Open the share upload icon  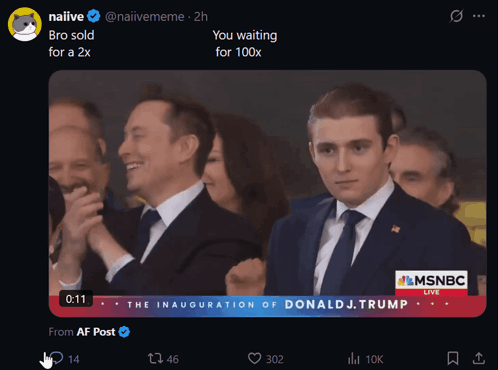click(479, 358)
